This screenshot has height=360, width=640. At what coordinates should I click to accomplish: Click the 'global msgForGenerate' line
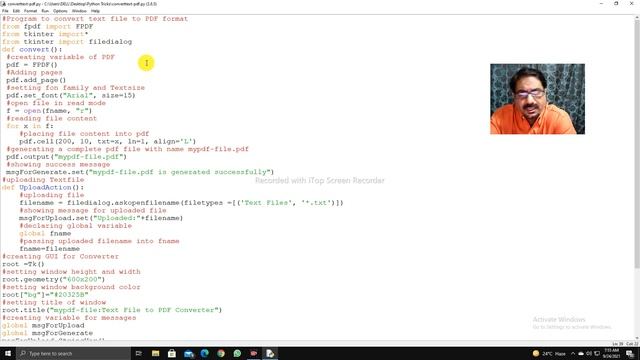point(47,333)
